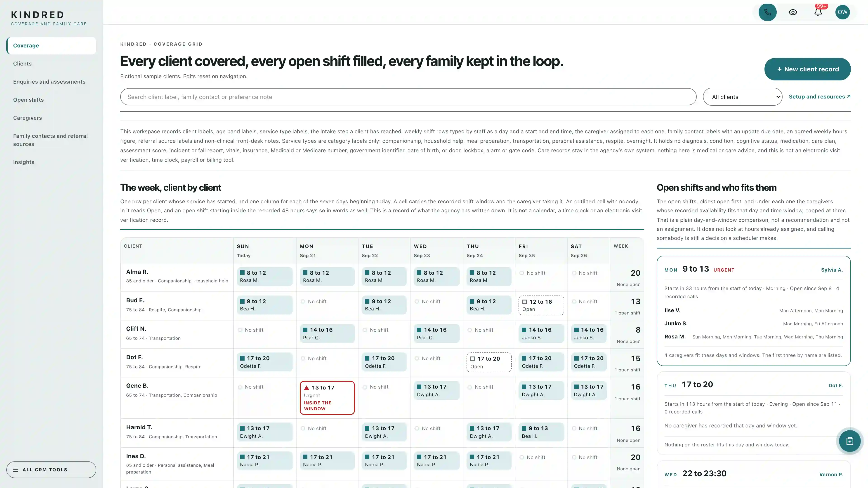The width and height of the screenshot is (868, 488).
Task: Focus the client search field
Action: (408, 97)
